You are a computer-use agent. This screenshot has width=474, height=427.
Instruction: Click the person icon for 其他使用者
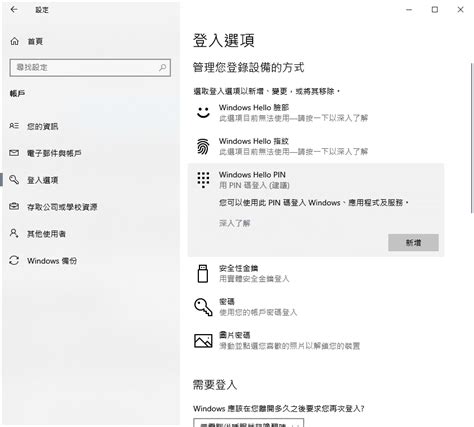pos(14,233)
